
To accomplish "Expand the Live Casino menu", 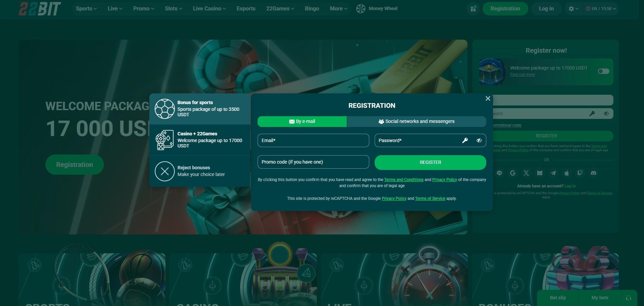I will [x=209, y=9].
